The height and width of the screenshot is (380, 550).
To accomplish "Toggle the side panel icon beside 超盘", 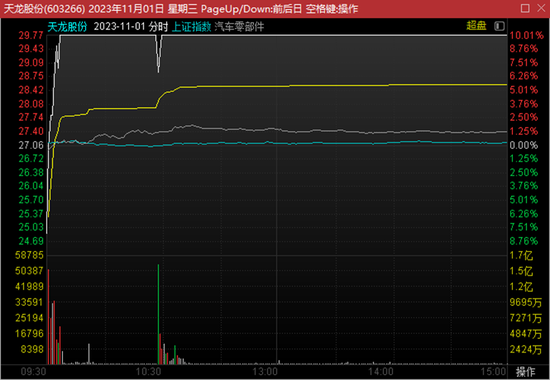I will point(499,26).
